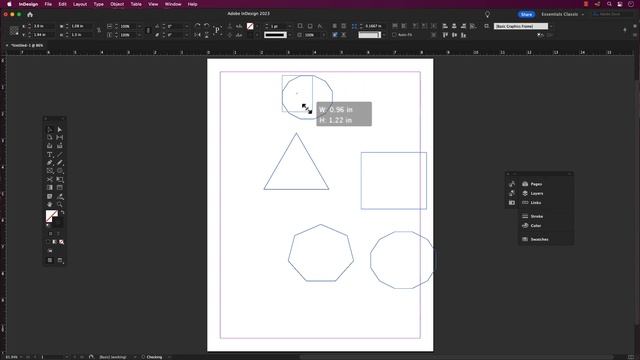Select the Page tool
This screenshot has width=640, height=360.
50,138
